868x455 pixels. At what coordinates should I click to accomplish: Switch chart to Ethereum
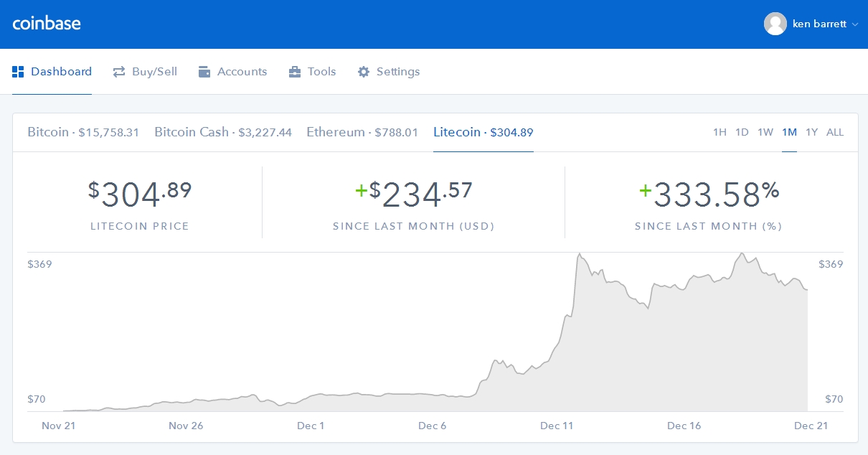click(362, 132)
